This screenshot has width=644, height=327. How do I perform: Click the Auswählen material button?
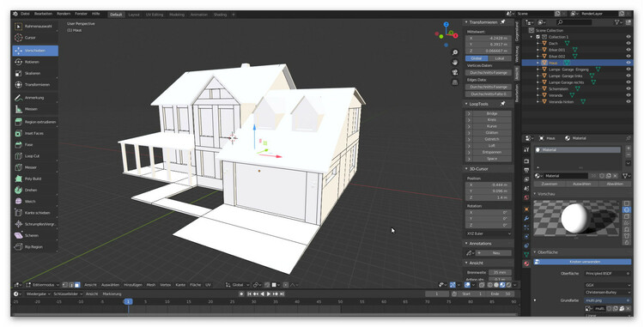(x=581, y=184)
